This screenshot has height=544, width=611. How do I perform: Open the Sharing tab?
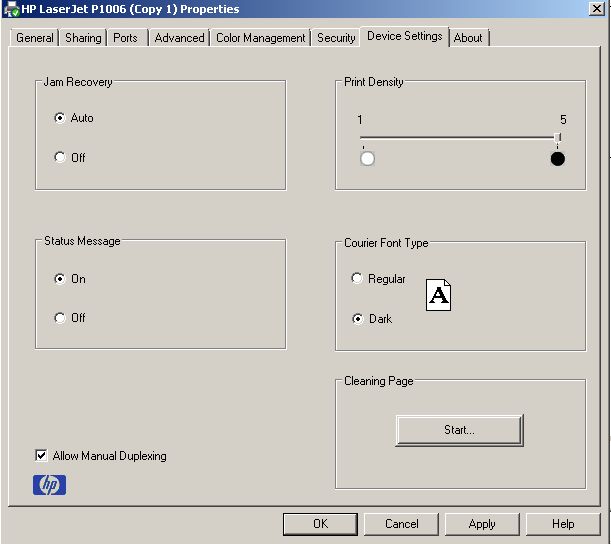pyautogui.click(x=83, y=38)
